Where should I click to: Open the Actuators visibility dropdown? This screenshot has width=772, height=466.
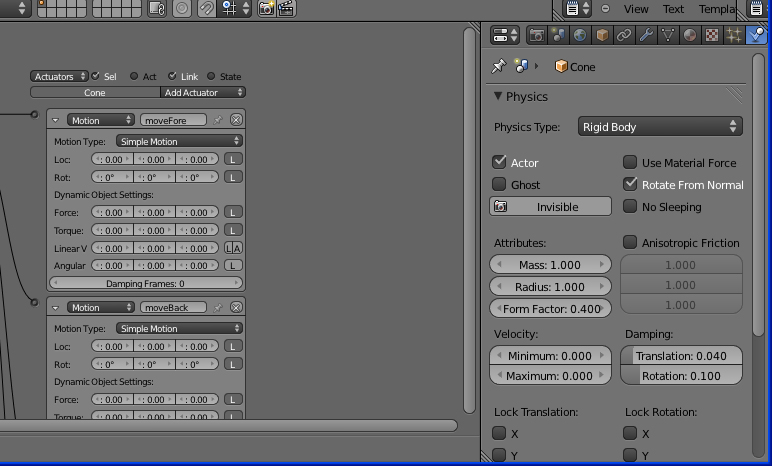click(59, 76)
